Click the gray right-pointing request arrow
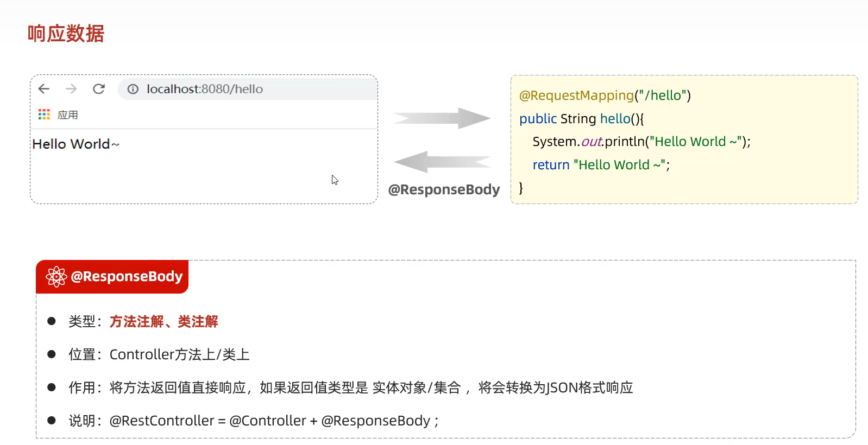The width and height of the screenshot is (868, 445). point(442,118)
